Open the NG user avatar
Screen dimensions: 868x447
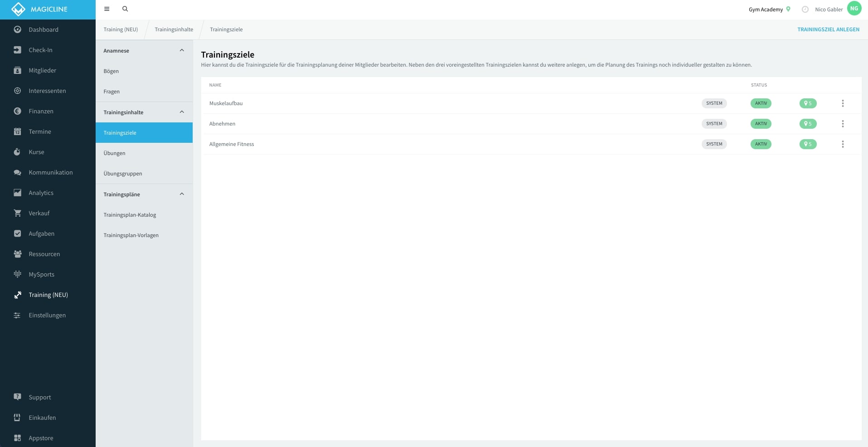[x=854, y=9]
